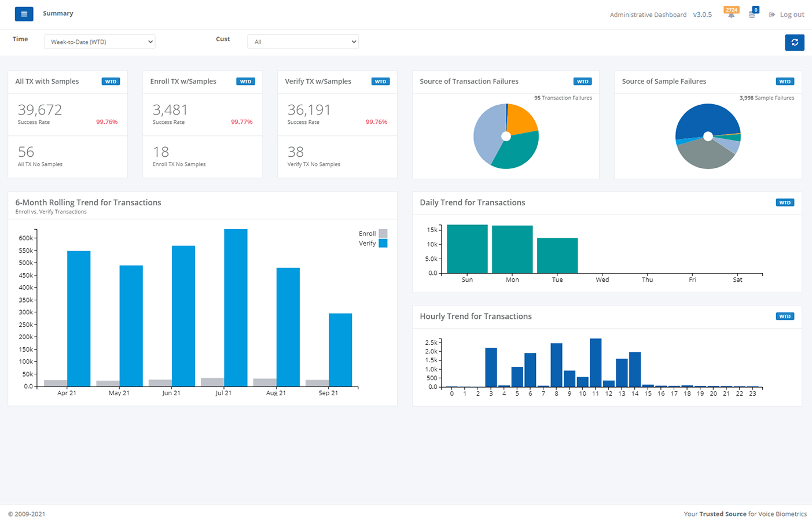The height and width of the screenshot is (523, 812).
Task: Click light blue slice of Transaction Failures pie
Action: (x=487, y=133)
